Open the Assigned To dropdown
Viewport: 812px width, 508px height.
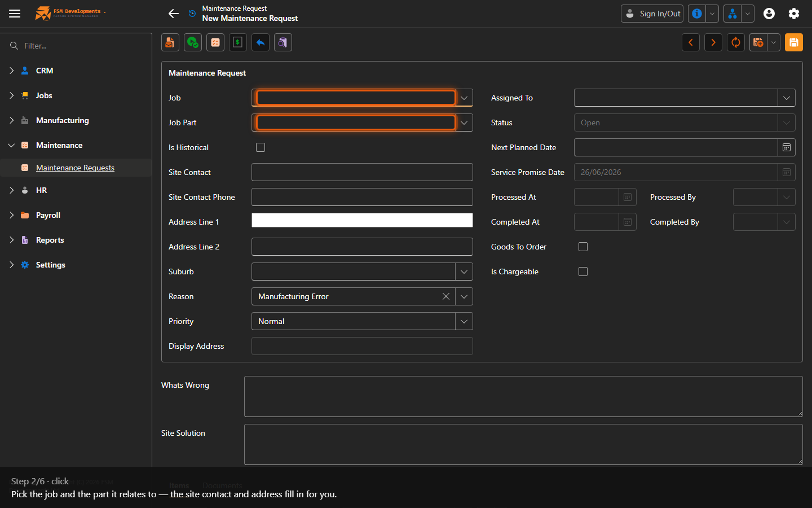point(787,98)
